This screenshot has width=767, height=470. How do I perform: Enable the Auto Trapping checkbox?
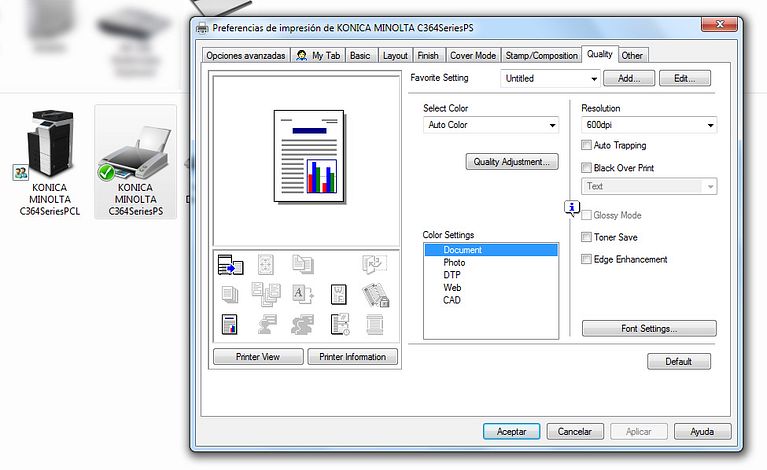586,145
